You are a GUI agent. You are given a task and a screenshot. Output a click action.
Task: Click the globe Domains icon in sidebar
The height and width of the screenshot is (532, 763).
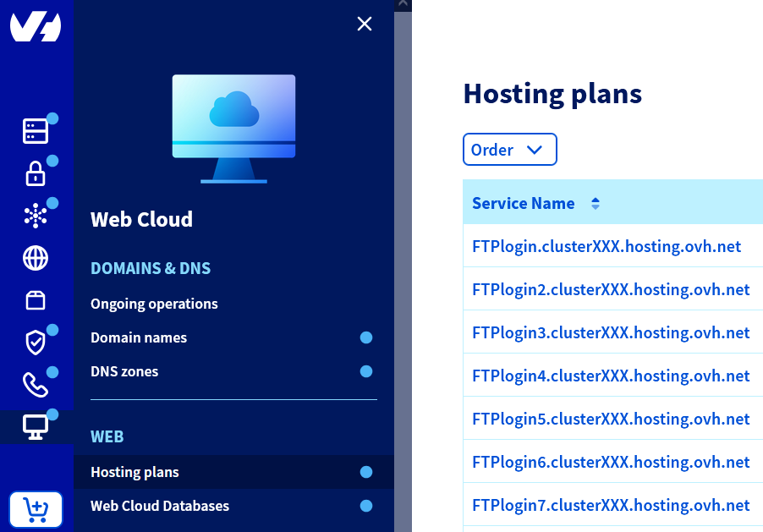[35, 258]
